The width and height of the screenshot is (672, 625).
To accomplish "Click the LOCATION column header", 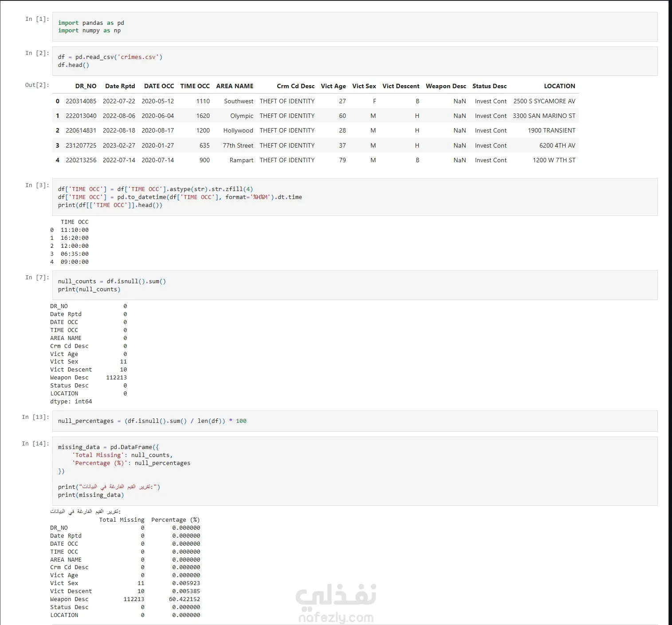I will coord(559,86).
